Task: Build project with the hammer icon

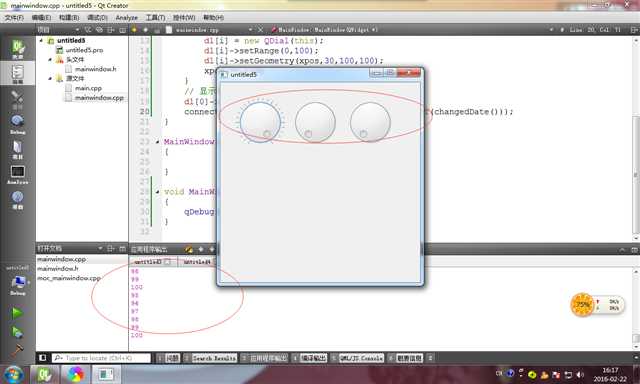Action: click(x=17, y=349)
